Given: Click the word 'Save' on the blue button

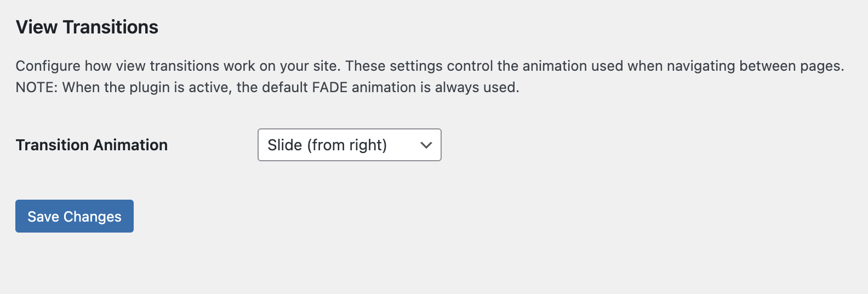Looking at the screenshot, I should coord(43,217).
